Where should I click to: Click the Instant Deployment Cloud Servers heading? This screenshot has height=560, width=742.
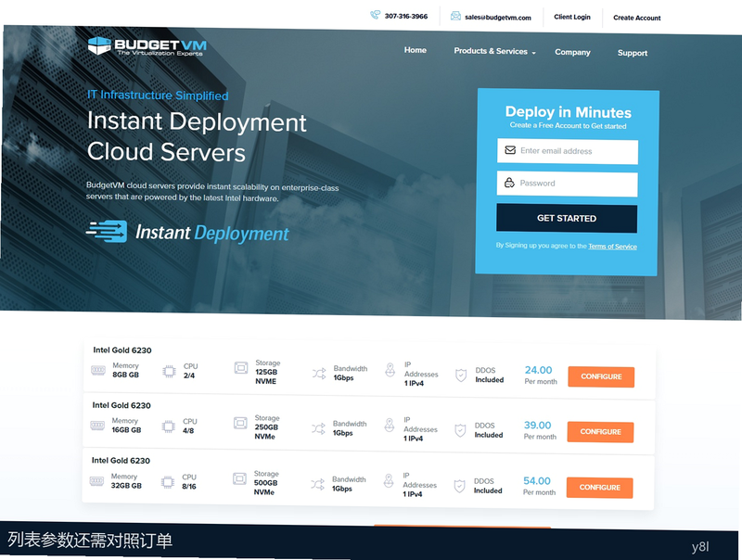(197, 136)
